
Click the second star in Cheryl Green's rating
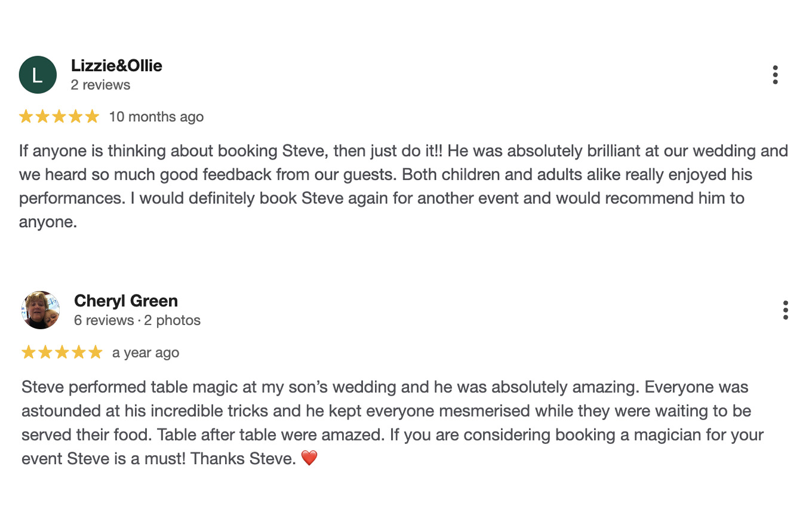point(45,352)
